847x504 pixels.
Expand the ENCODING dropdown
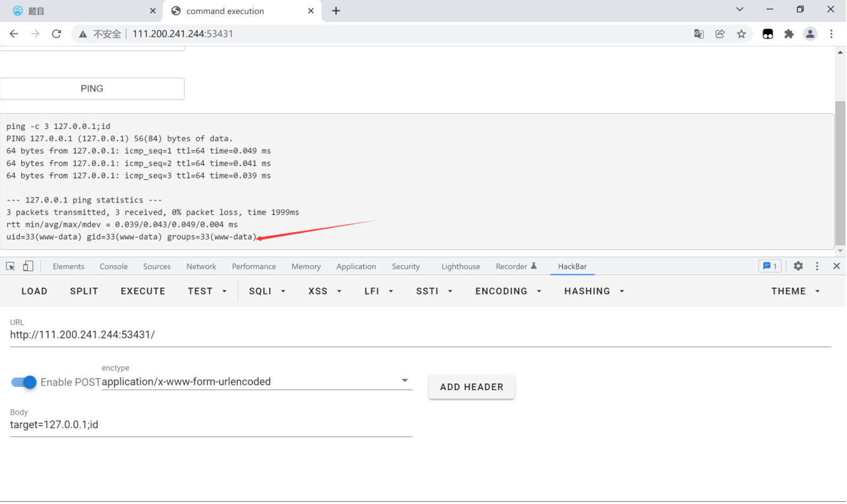[508, 291]
